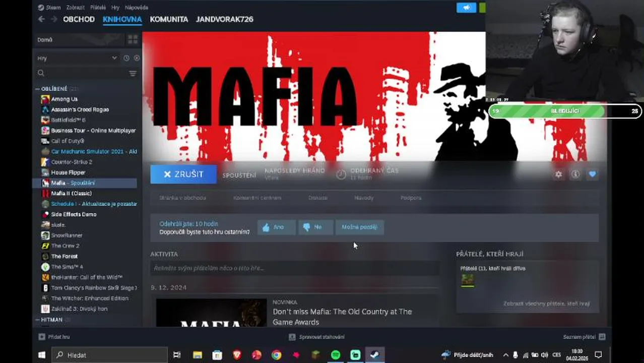Open Stránka v obchodě link
This screenshot has width=644, height=363.
pos(182,198)
